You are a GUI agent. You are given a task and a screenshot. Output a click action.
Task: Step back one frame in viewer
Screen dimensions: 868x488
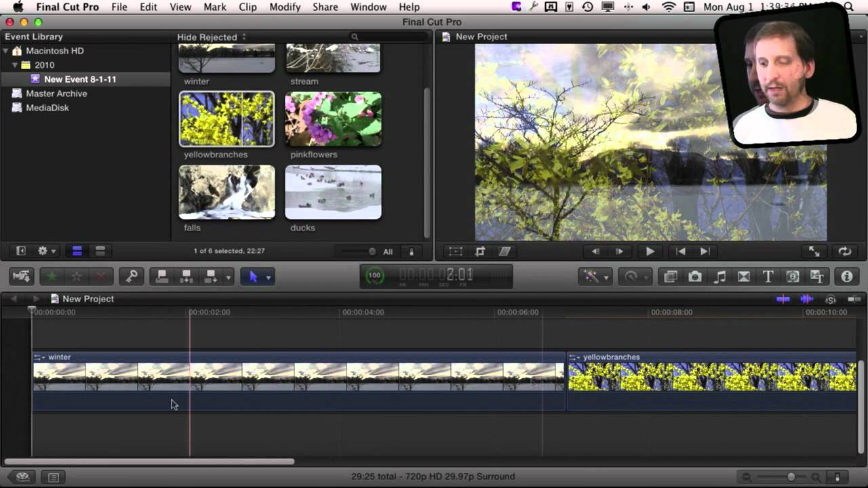click(x=595, y=251)
